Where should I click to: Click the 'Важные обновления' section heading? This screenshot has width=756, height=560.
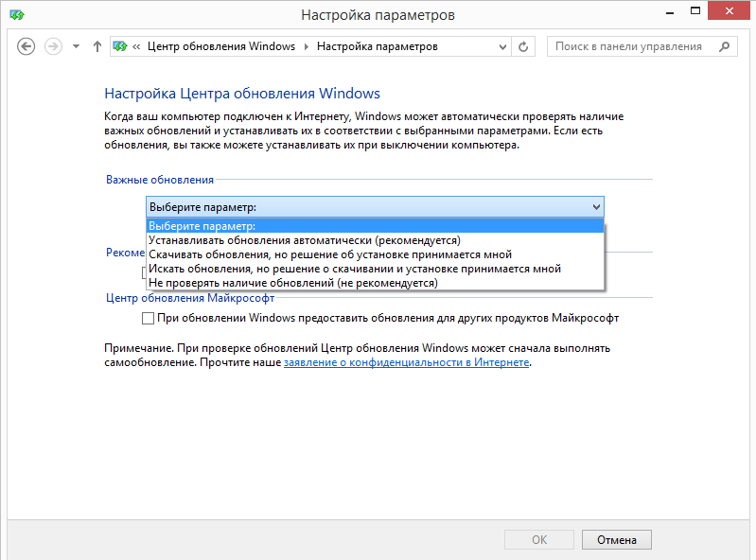click(x=160, y=180)
